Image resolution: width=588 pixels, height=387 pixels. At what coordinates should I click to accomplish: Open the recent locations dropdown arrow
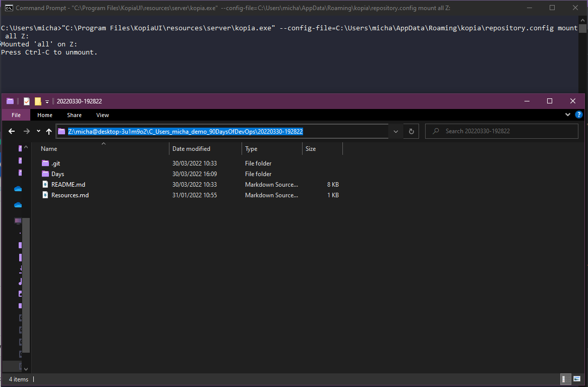[x=38, y=131]
